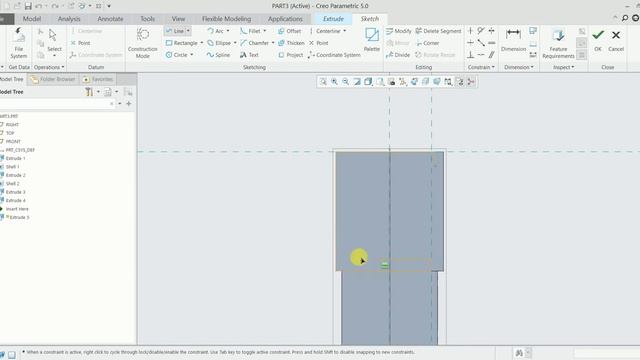Open the File System button

[18, 43]
